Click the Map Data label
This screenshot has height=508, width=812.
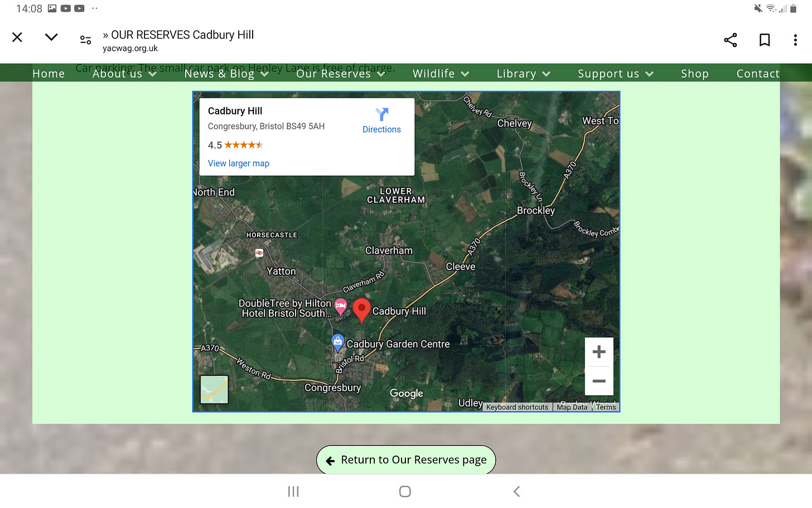[x=572, y=407]
